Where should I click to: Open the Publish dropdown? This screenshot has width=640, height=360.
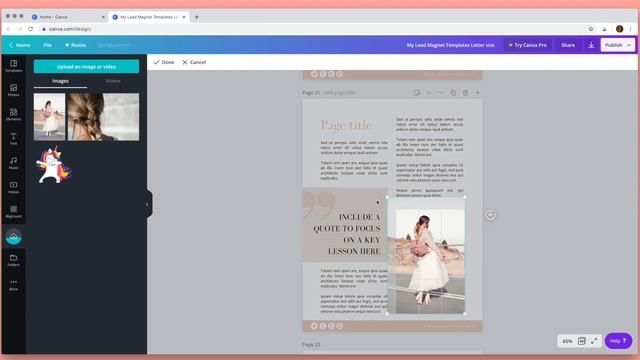(x=618, y=45)
